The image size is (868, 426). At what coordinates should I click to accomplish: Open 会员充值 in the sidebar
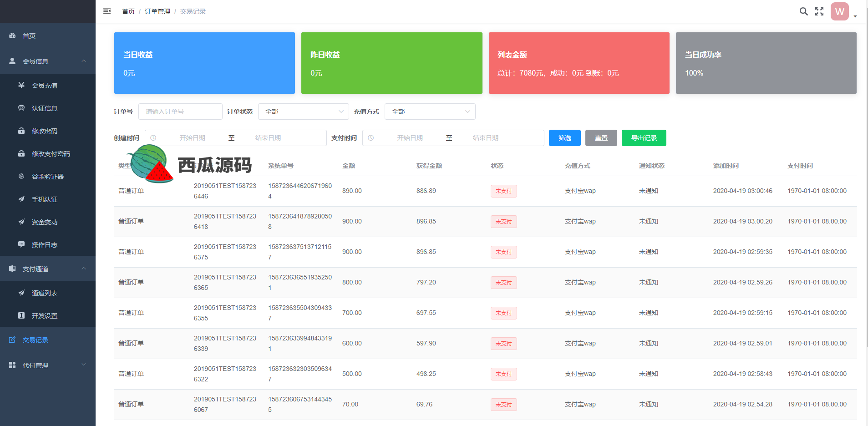[x=48, y=85]
